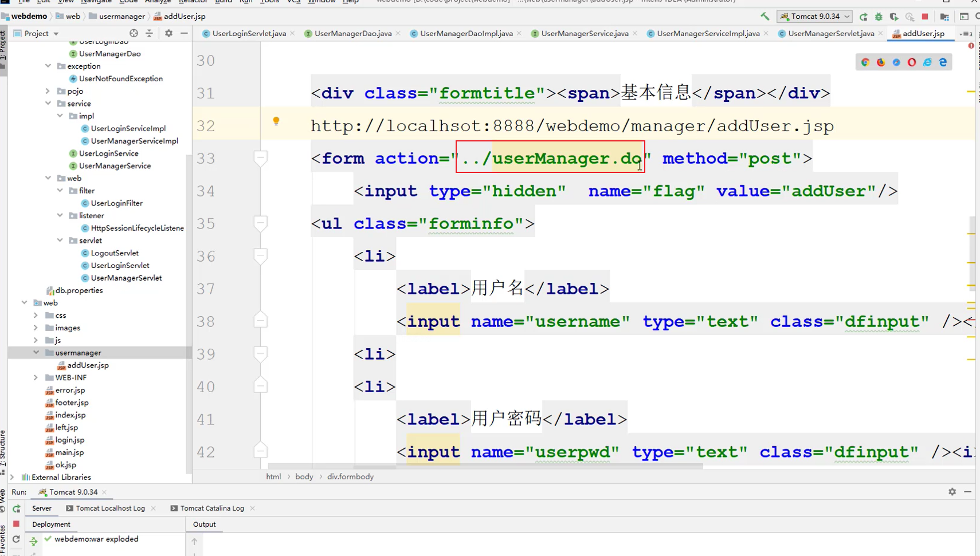This screenshot has width=980, height=556.
Task: Open Run panel settings gear
Action: 952,492
